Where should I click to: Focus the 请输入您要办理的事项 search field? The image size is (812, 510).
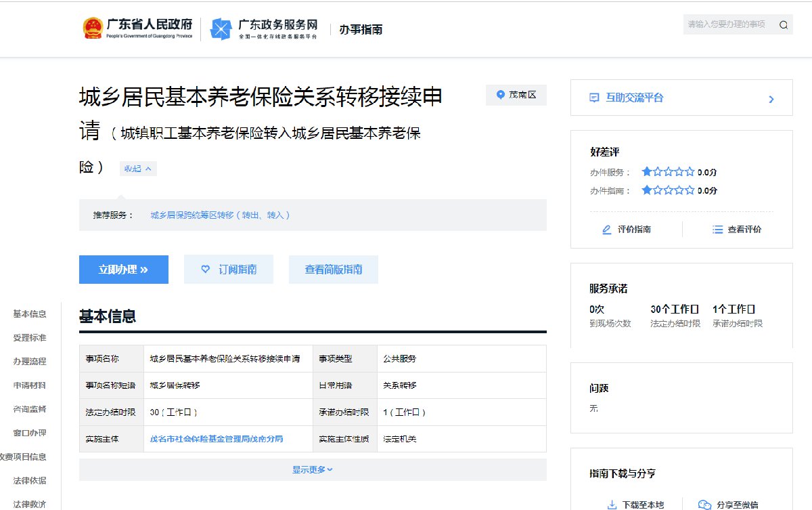click(727, 24)
